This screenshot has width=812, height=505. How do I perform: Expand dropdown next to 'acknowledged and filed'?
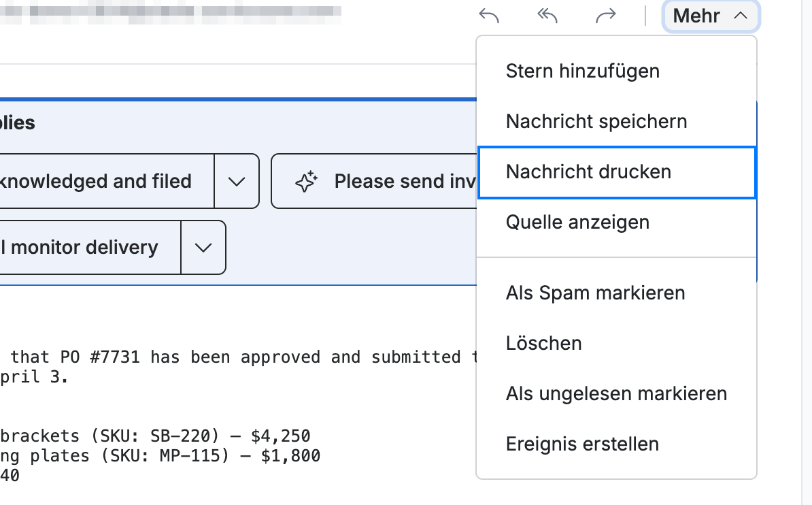pyautogui.click(x=237, y=182)
